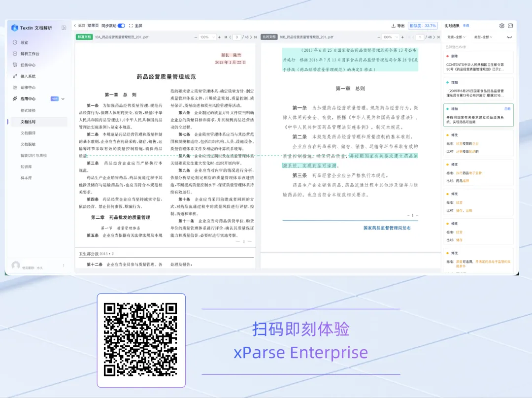Screen dimensions: 532x398
Task: Select 格式转换 in the sidebar
Action: click(x=28, y=110)
